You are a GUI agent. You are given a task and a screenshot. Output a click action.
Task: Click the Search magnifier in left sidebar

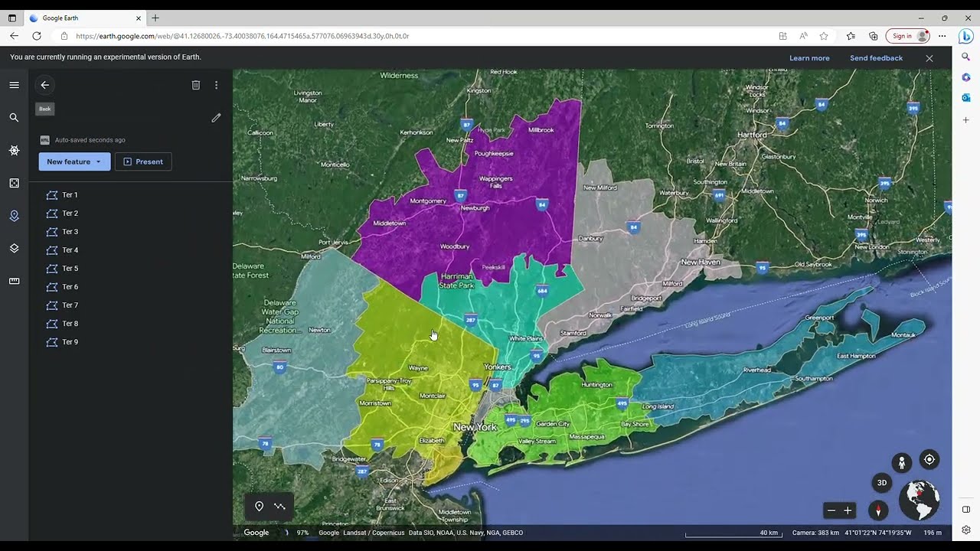point(14,118)
